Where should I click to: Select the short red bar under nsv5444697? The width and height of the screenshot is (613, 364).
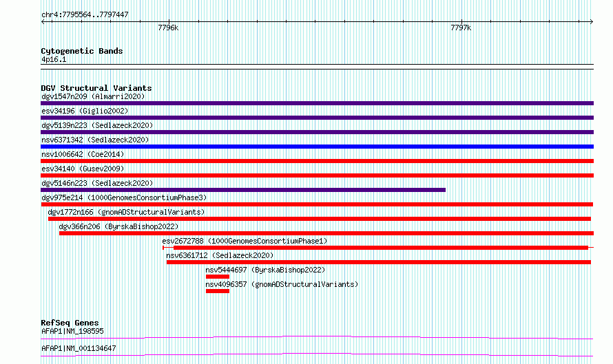[218, 277]
